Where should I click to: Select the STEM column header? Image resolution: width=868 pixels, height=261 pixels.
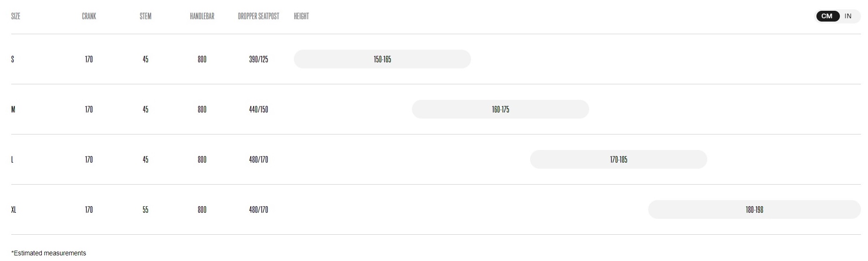pyautogui.click(x=145, y=16)
